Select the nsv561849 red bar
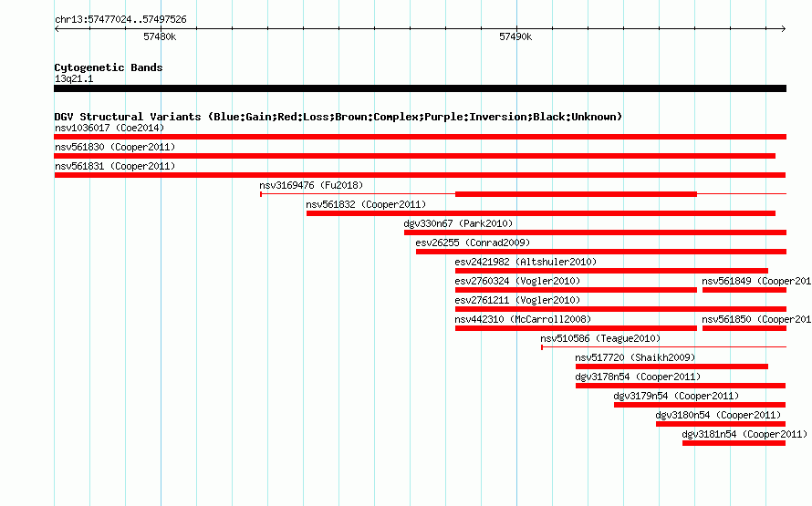812x506 pixels. (x=744, y=290)
